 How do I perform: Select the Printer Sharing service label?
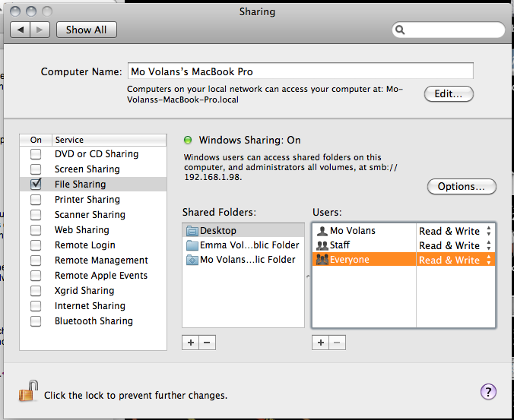click(x=87, y=199)
